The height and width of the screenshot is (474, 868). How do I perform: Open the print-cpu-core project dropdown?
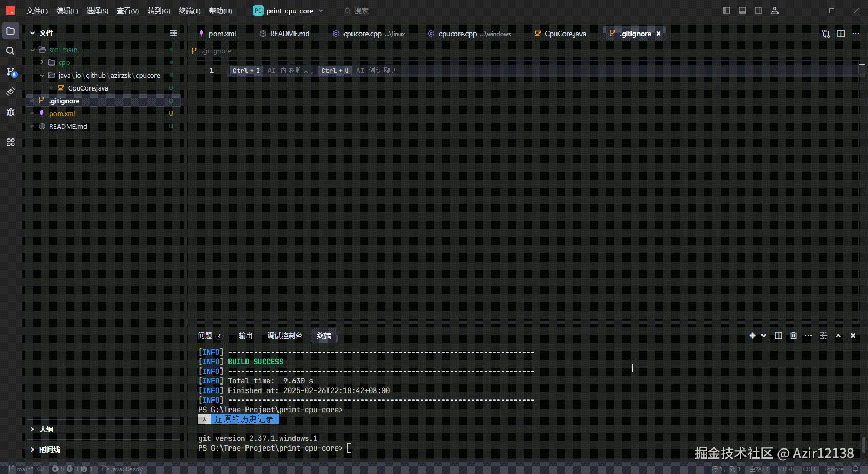(x=288, y=11)
